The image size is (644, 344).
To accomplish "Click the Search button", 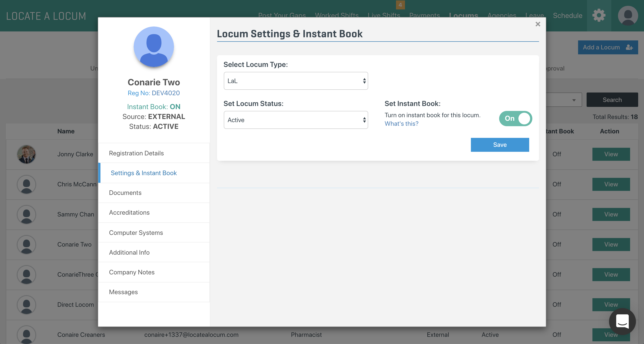I will (x=612, y=100).
